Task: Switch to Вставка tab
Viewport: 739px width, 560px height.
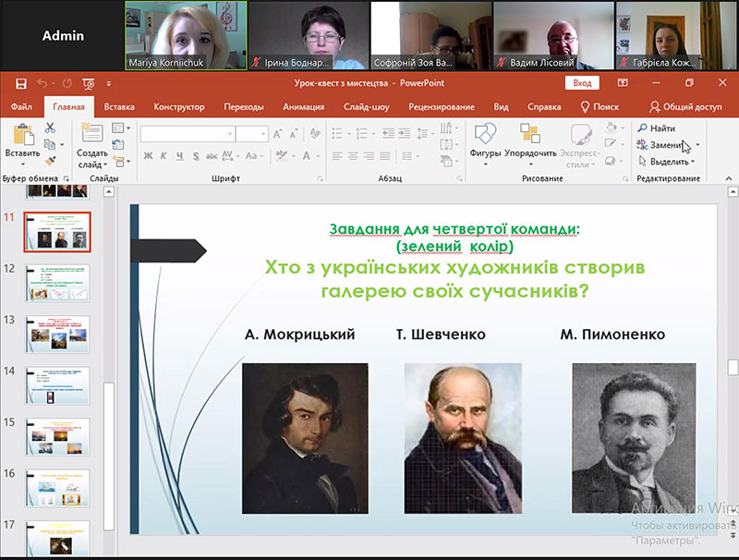Action: (119, 107)
